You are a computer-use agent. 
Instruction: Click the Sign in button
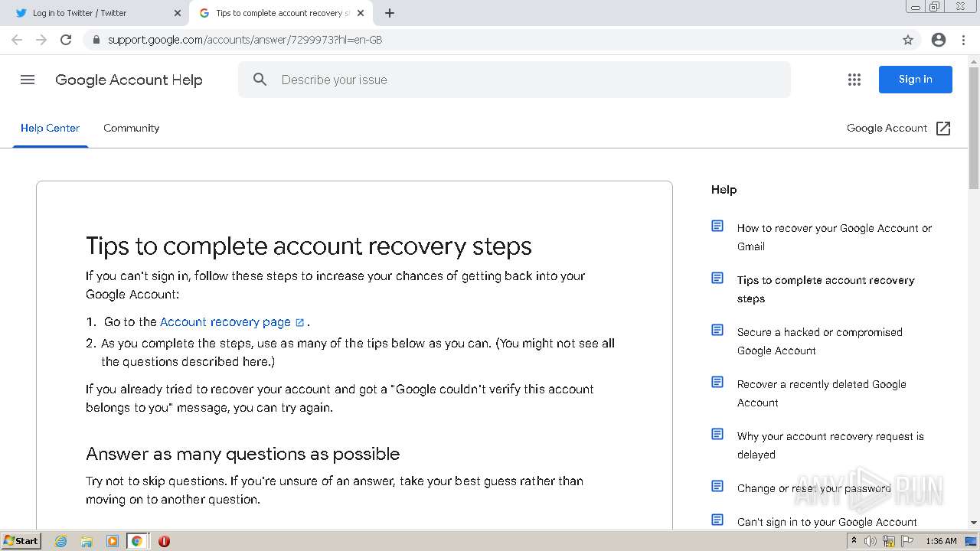pyautogui.click(x=916, y=80)
